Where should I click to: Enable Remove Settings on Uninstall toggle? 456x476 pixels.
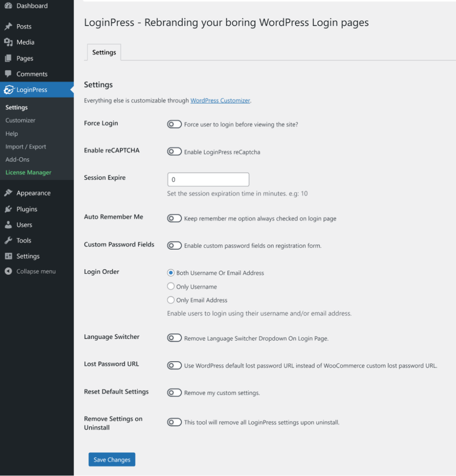(x=174, y=422)
